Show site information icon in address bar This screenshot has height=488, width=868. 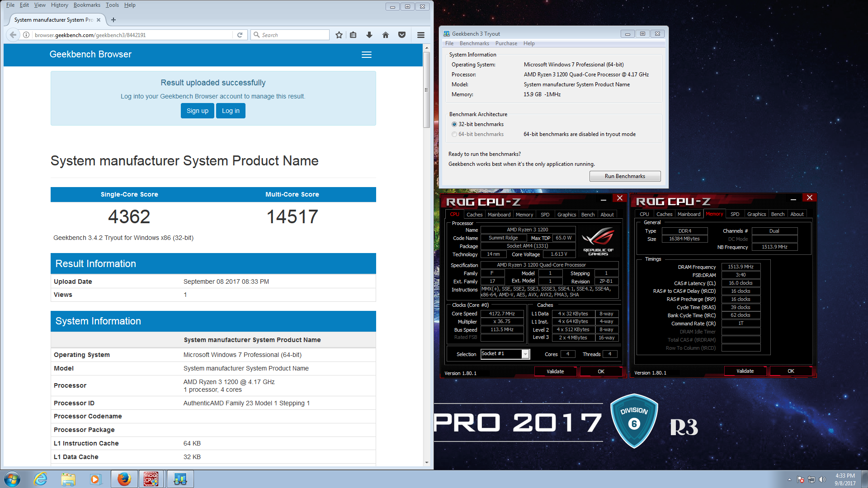(x=26, y=35)
